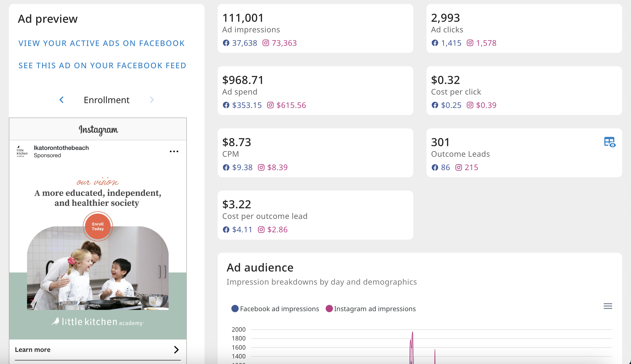
Task: Click Facebook icon under Outcome Leads
Action: 435,167
